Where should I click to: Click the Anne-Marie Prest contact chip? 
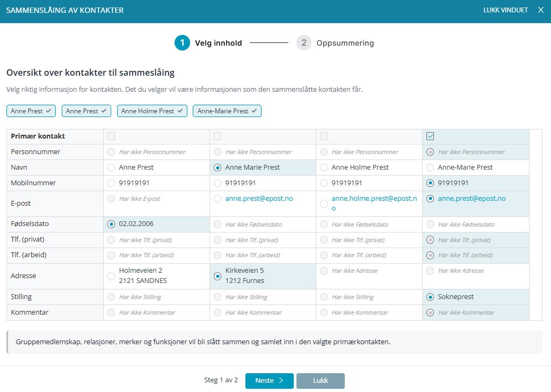(x=227, y=111)
